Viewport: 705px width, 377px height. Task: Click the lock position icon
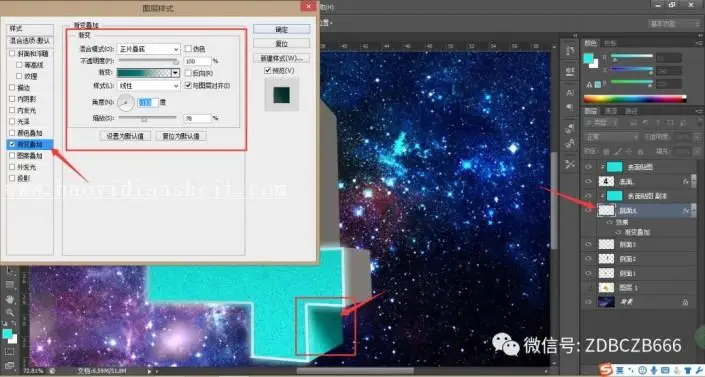click(629, 152)
